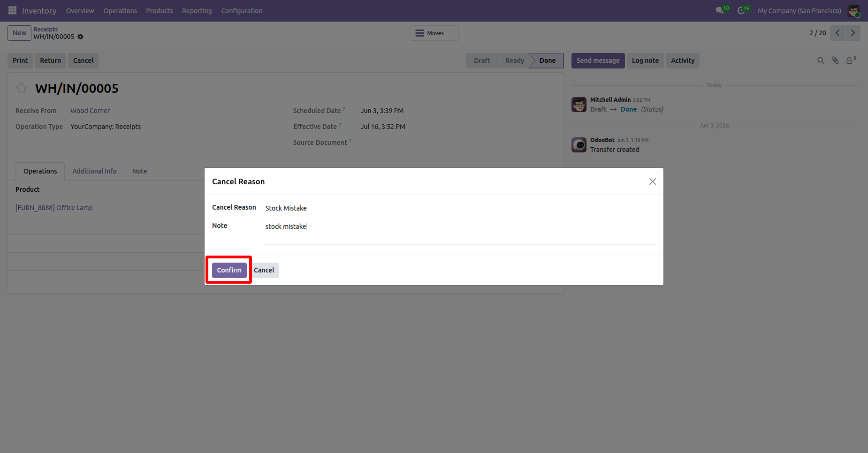Screen dimensions: 868x453
Task: Open the Operations top menu
Action: pos(120,11)
